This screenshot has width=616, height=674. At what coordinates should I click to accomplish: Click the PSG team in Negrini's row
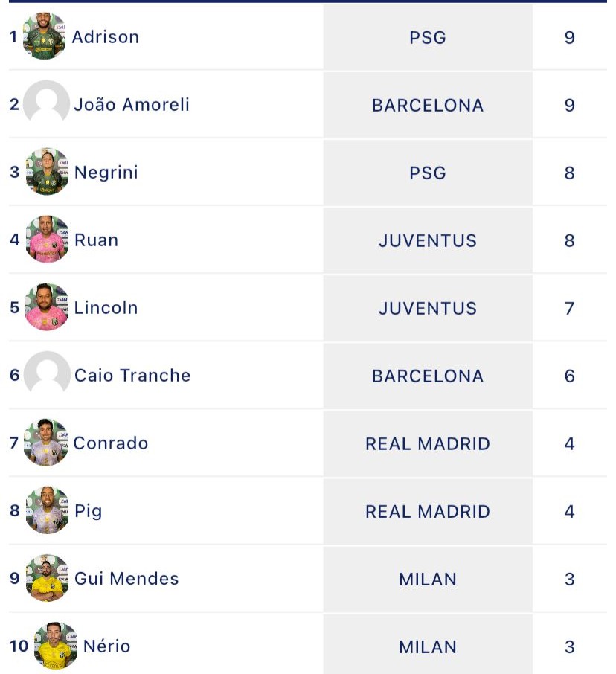pyautogui.click(x=428, y=173)
